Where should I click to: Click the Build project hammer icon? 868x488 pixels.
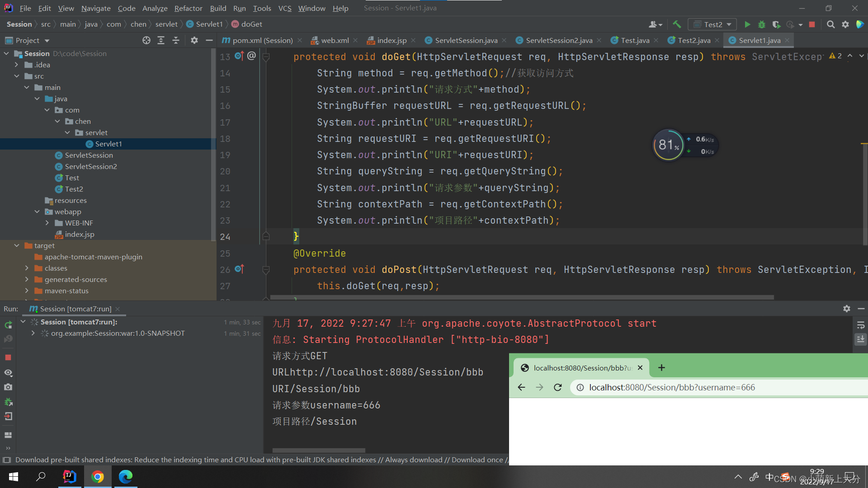pos(677,24)
